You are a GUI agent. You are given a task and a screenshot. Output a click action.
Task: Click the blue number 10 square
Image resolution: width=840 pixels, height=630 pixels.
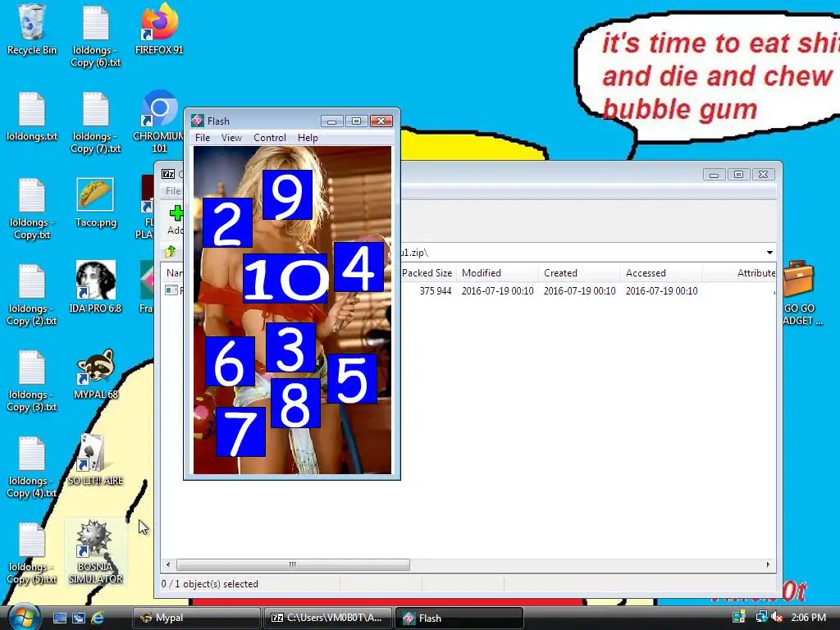(285, 278)
